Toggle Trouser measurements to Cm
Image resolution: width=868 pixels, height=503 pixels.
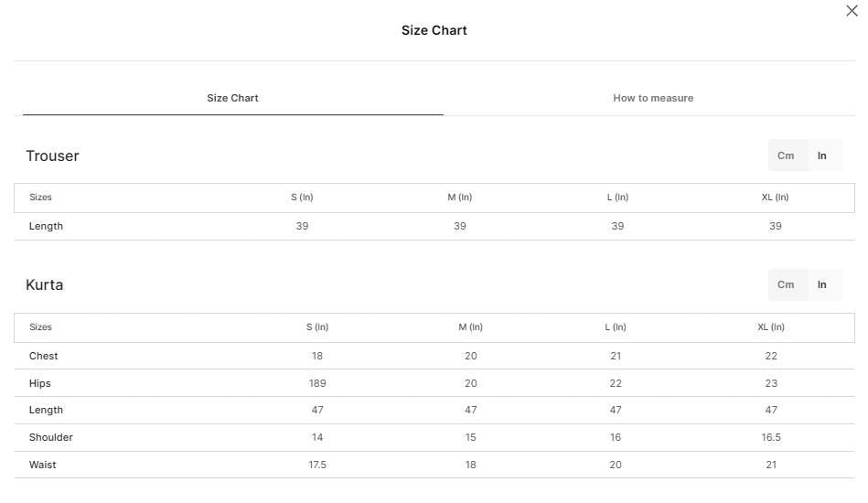[x=786, y=155]
